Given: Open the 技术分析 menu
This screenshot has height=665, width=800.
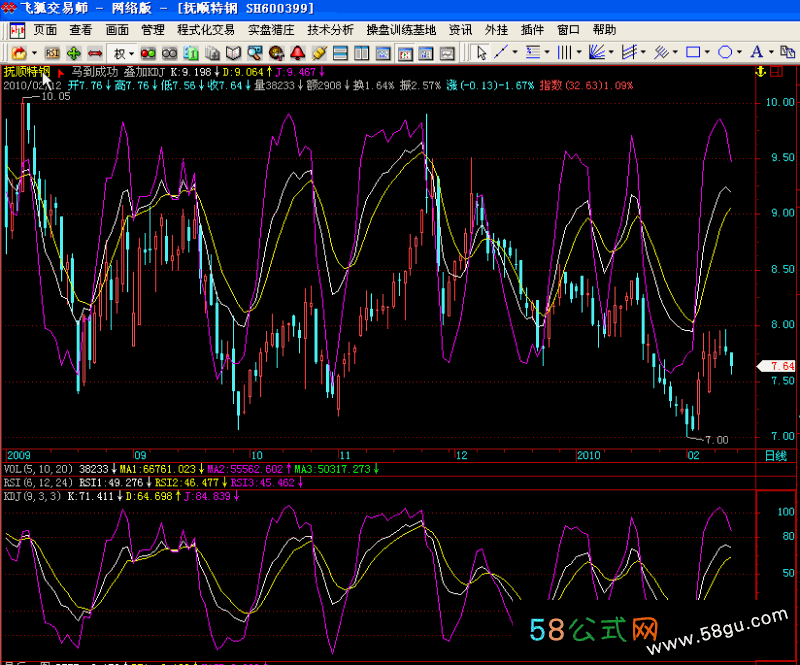Looking at the screenshot, I should pyautogui.click(x=331, y=30).
